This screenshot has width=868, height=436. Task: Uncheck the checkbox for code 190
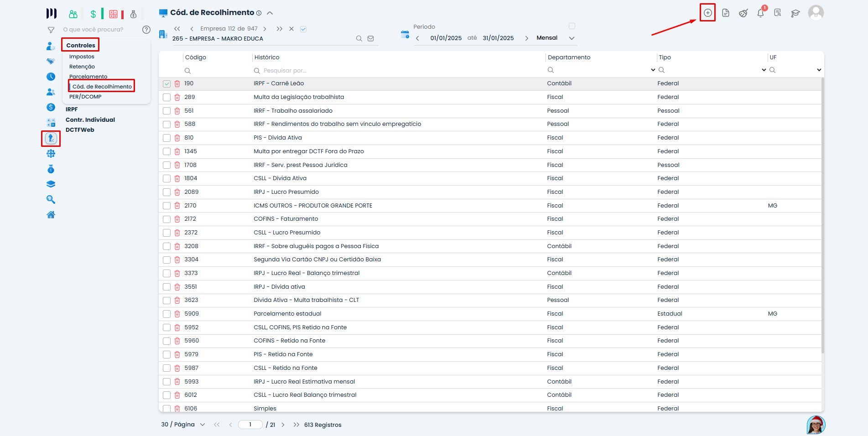tap(166, 84)
